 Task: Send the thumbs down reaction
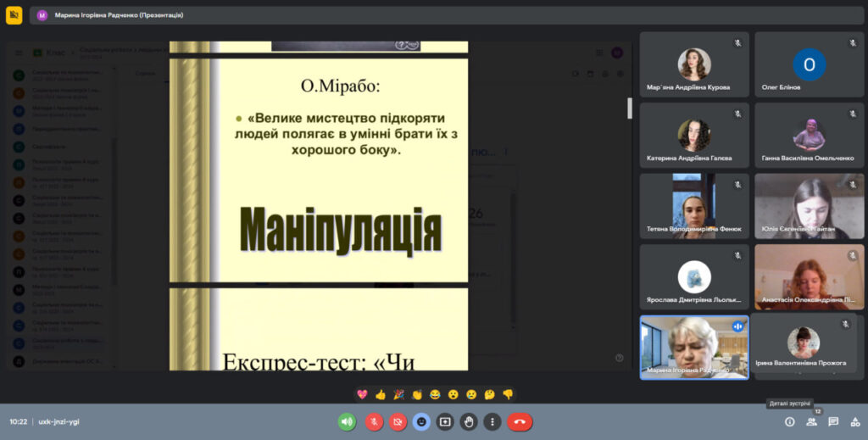coord(508,394)
